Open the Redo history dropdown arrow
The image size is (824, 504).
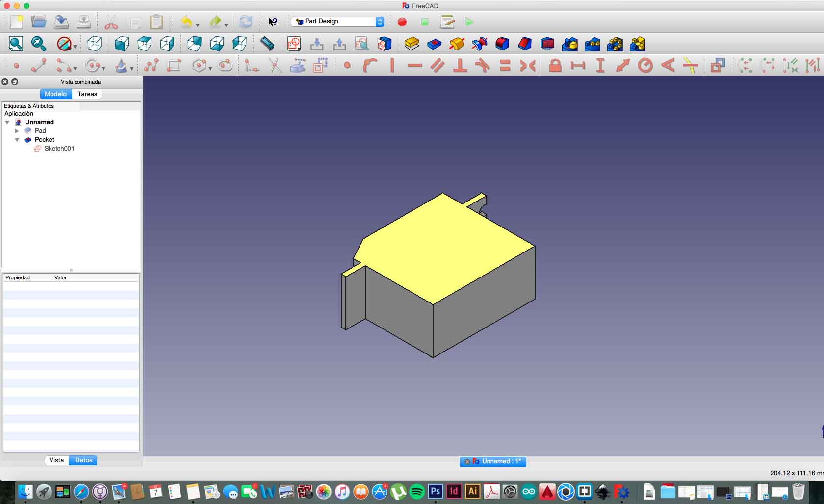226,25
